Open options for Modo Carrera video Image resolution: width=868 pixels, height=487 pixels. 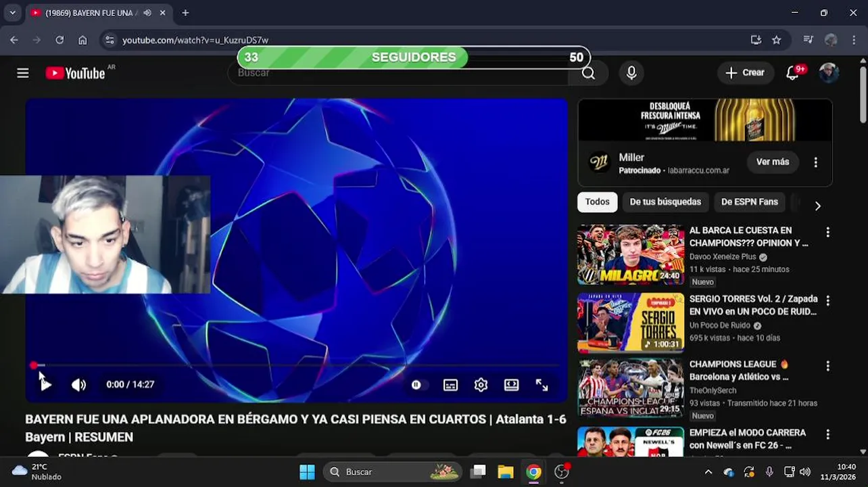click(x=827, y=434)
